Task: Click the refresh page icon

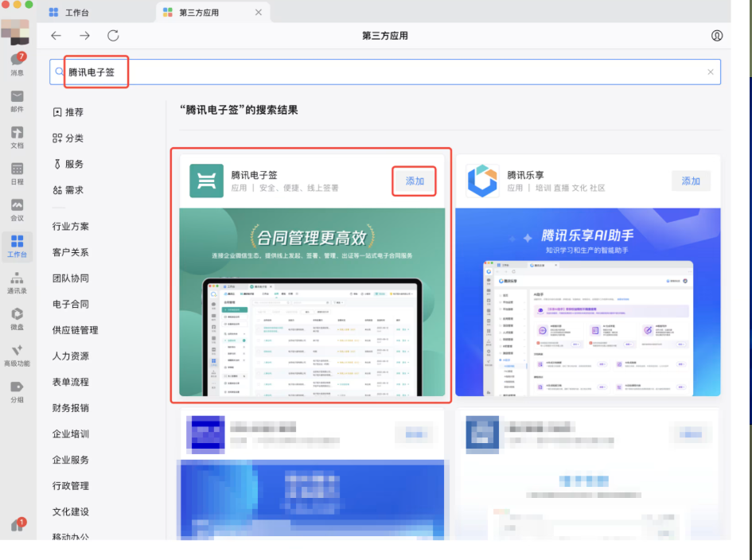Action: point(113,36)
